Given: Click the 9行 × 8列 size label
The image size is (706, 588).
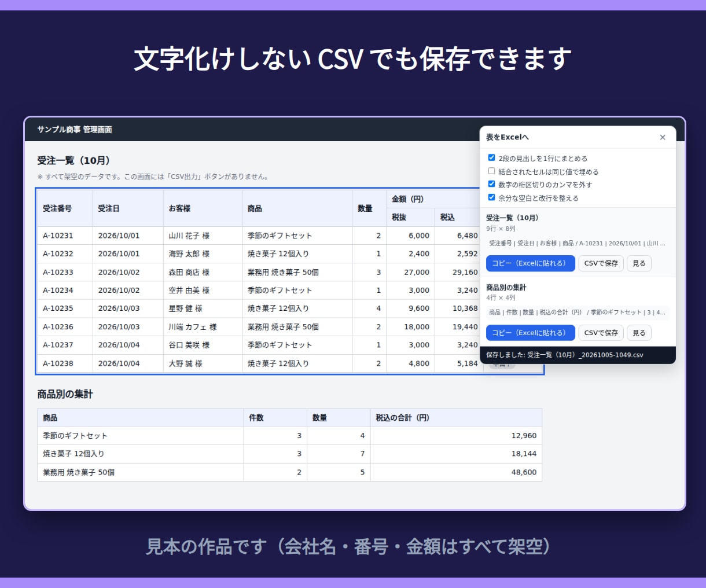Looking at the screenshot, I should [501, 229].
